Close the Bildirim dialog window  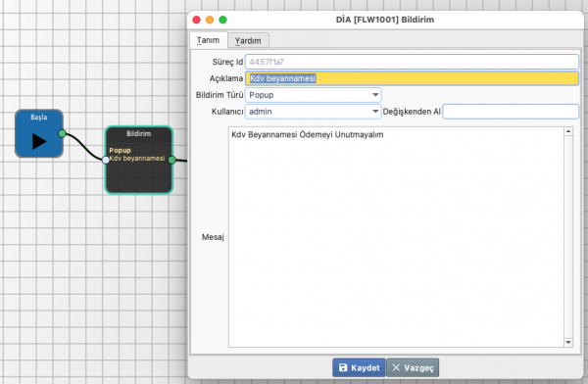[197, 20]
